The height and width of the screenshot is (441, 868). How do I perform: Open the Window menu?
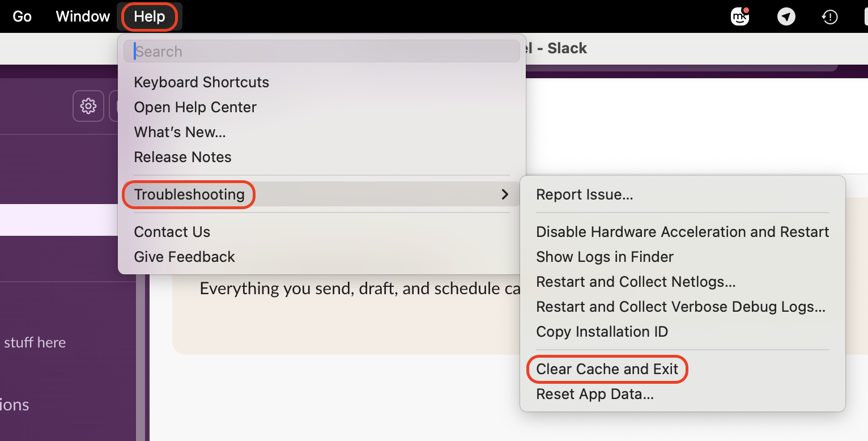83,16
